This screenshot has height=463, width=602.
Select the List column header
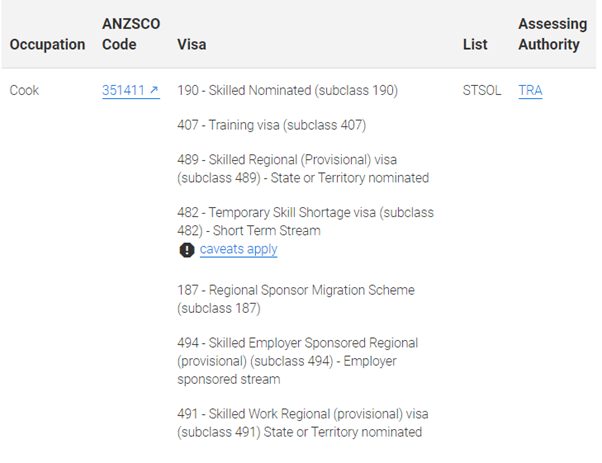click(475, 45)
